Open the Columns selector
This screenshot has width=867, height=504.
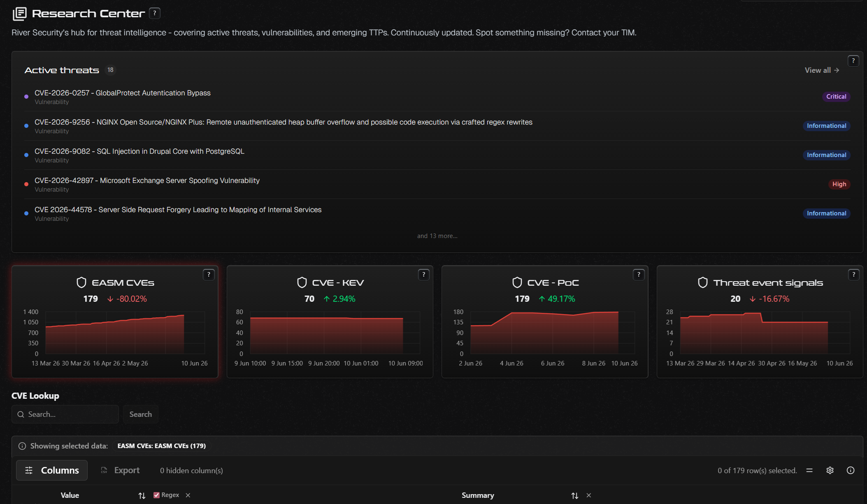tap(52, 470)
